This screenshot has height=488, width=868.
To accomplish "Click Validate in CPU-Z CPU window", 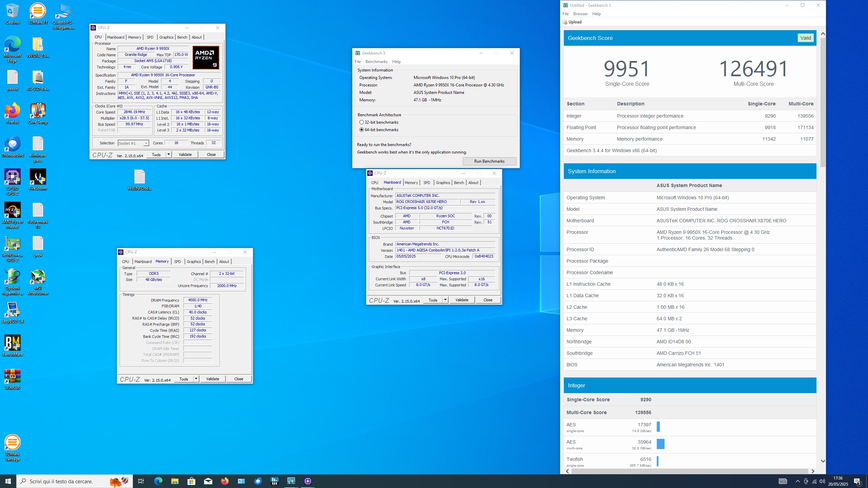I will (185, 155).
